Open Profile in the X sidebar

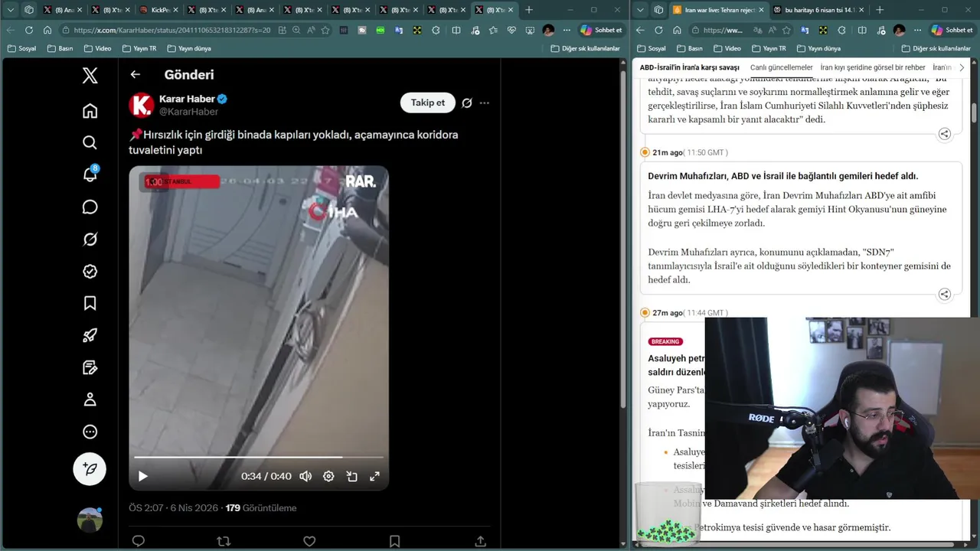[90, 399]
